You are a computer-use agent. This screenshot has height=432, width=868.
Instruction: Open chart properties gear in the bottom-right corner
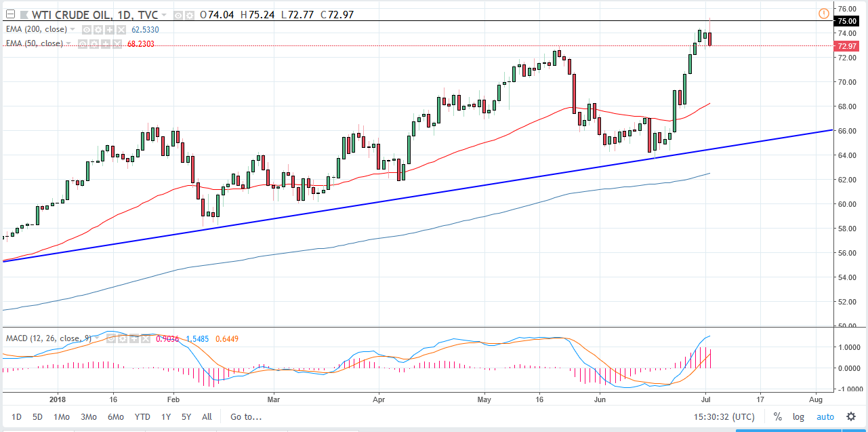coord(850,417)
